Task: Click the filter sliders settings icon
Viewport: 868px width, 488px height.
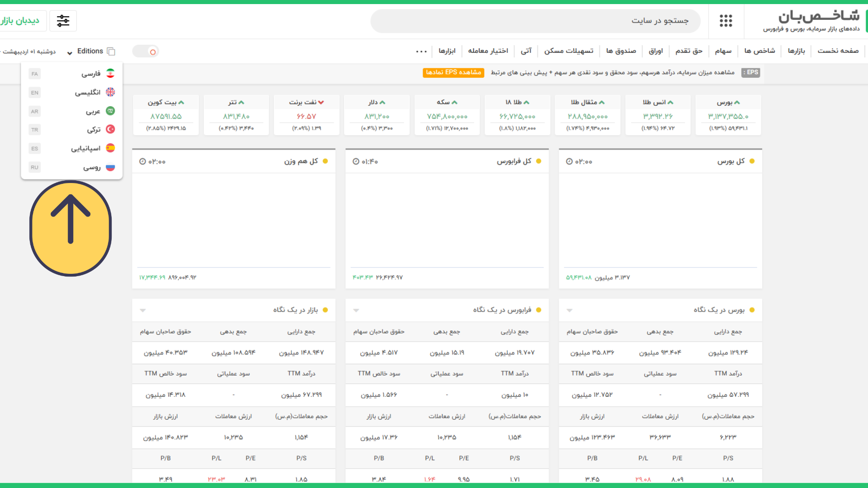Action: (x=63, y=21)
